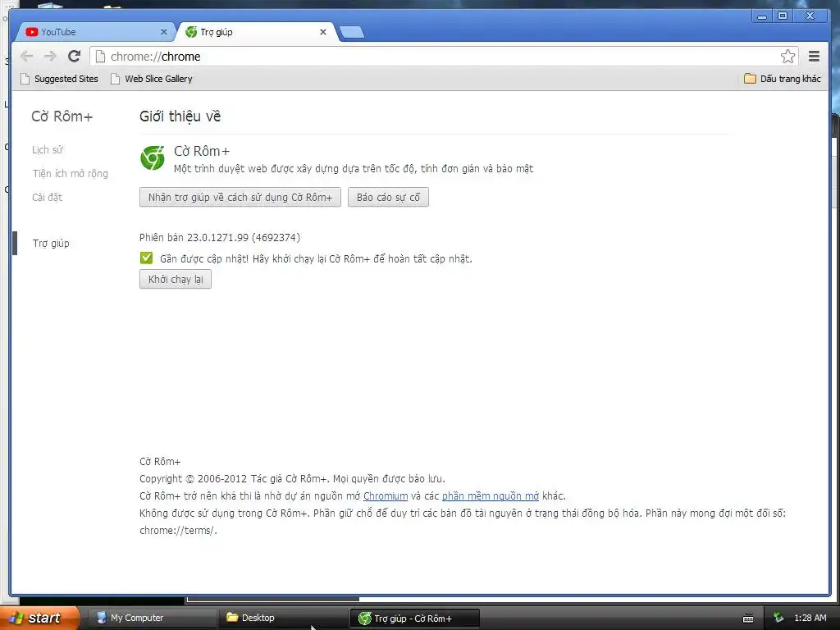The height and width of the screenshot is (630, 840).
Task: Click the page icon in address bar
Action: coord(100,57)
